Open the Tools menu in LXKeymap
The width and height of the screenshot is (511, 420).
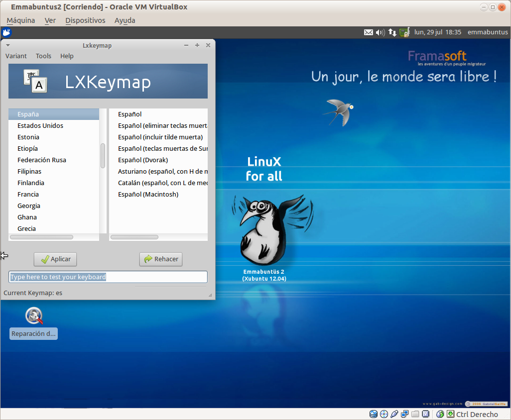(x=43, y=56)
